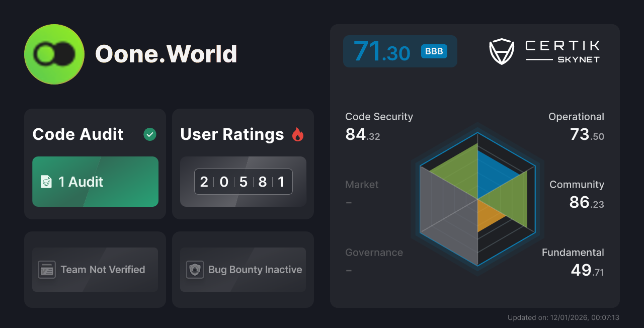Select the User Ratings section
This screenshot has width=644, height=328.
[243, 163]
